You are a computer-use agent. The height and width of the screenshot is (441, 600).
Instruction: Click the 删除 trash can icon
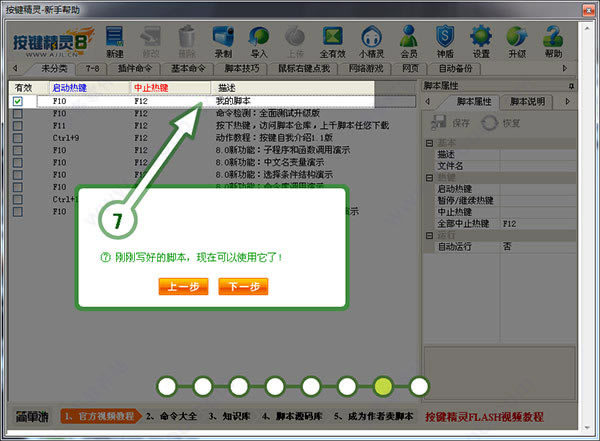(x=187, y=41)
